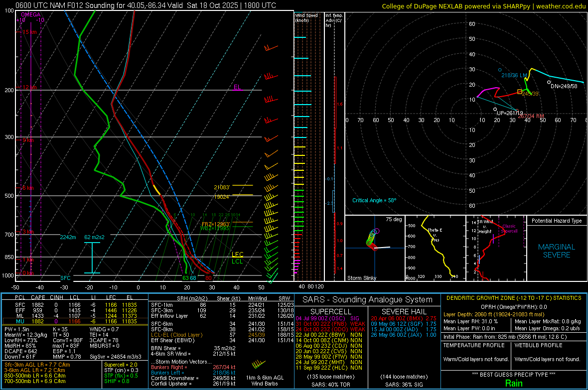
Task: Click the "21083'" dendritic layer top label
Action: [222, 187]
